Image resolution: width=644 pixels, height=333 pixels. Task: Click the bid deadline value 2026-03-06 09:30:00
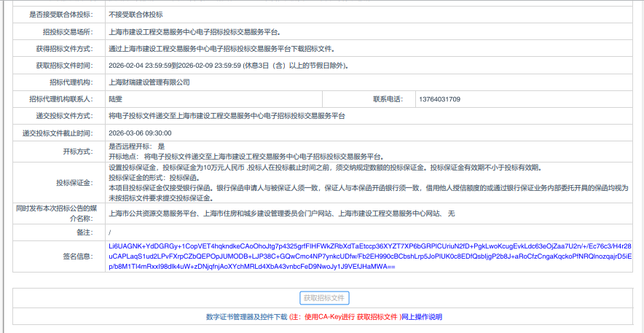[140, 133]
